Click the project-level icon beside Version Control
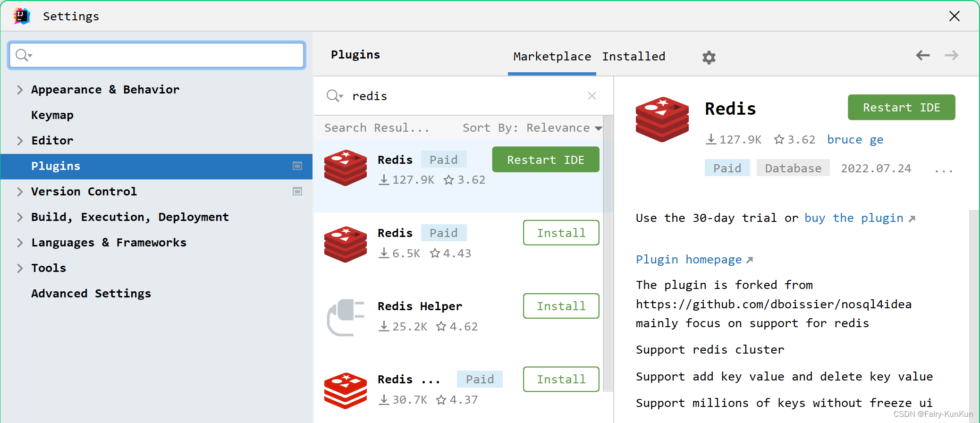This screenshot has width=980, height=423. [x=297, y=191]
